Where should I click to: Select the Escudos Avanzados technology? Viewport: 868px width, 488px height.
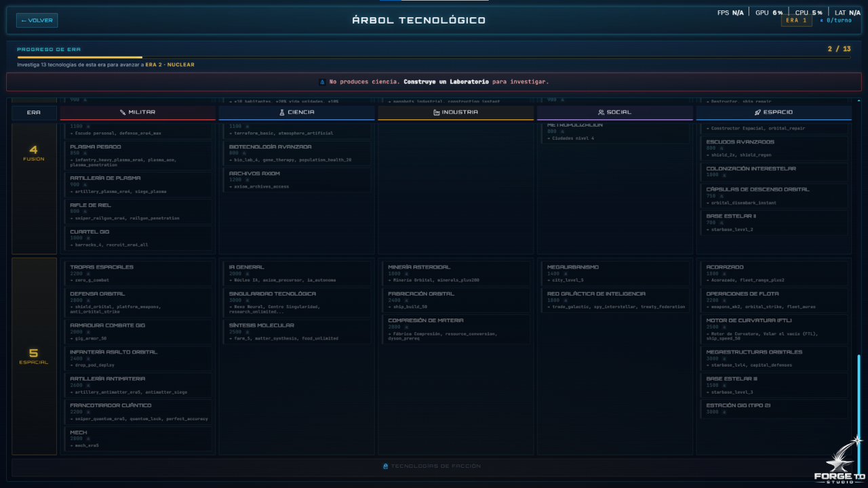pyautogui.click(x=773, y=148)
